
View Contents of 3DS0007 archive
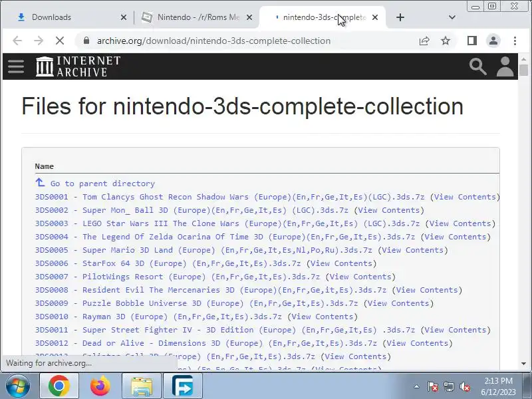tap(360, 277)
